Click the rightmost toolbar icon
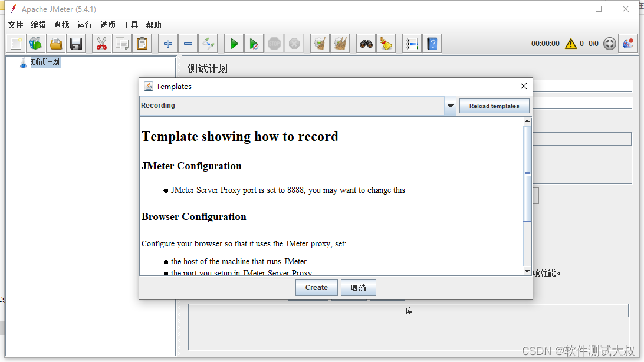Screen dimensions: 644x362 pyautogui.click(x=627, y=44)
